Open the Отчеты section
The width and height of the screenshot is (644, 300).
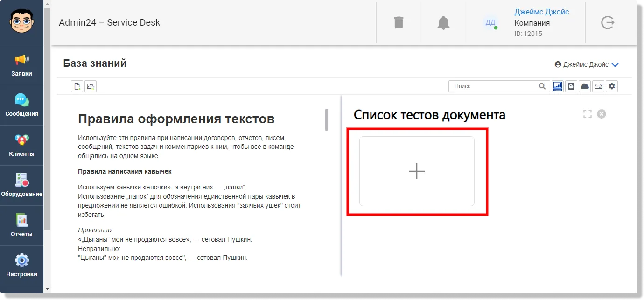pyautogui.click(x=21, y=226)
